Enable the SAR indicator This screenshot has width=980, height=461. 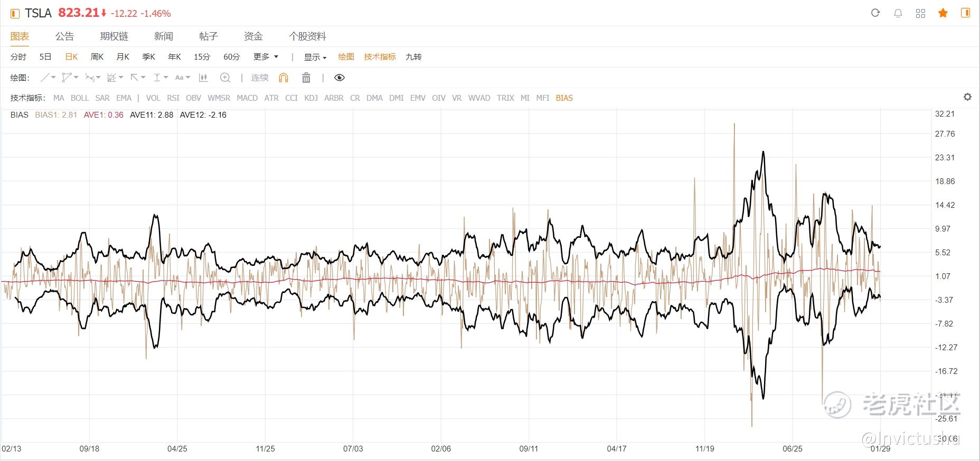click(x=102, y=98)
